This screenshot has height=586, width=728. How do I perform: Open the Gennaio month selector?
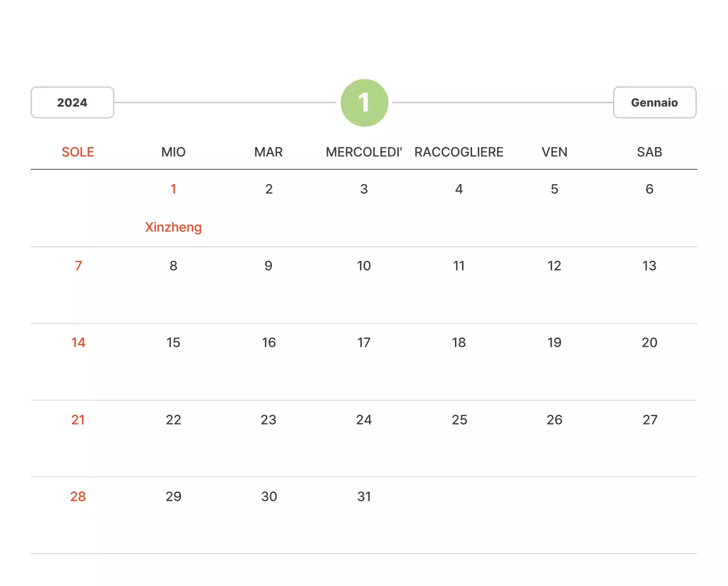[x=654, y=102]
